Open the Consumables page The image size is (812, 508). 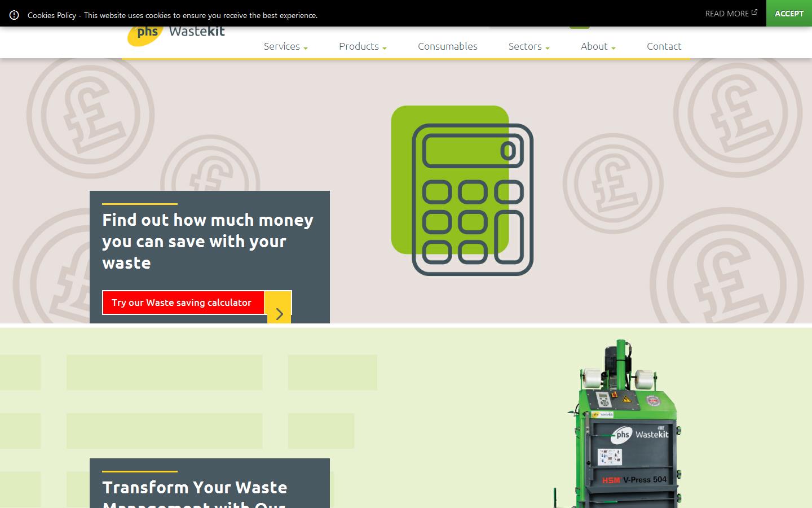(447, 46)
